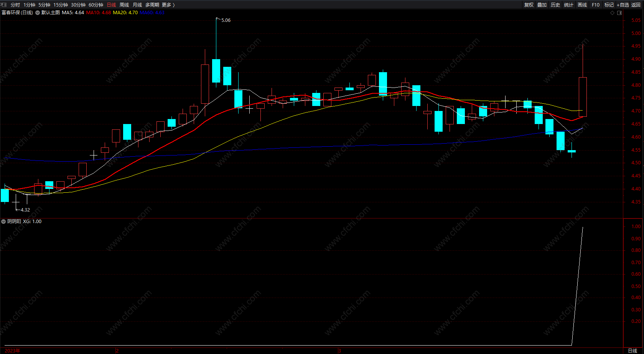Switch to 分时 intraday view
644x354 pixels.
[15, 5]
